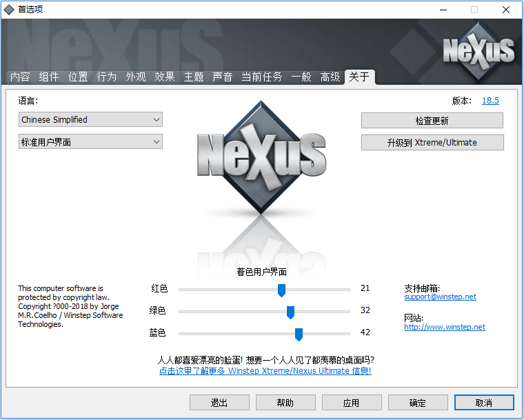
Task: Open the version 18.5 link
Action: point(490,100)
